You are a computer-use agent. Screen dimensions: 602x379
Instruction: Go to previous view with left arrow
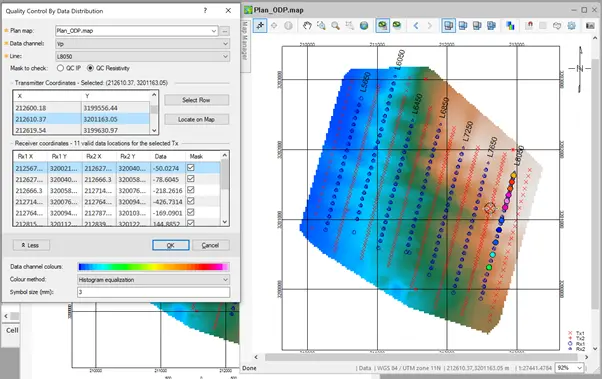coord(416,26)
